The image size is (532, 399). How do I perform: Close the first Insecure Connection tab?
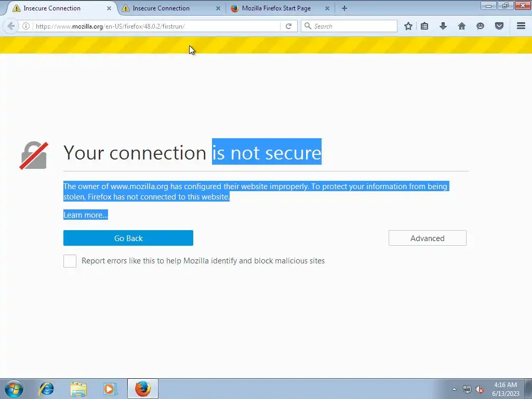[109, 8]
